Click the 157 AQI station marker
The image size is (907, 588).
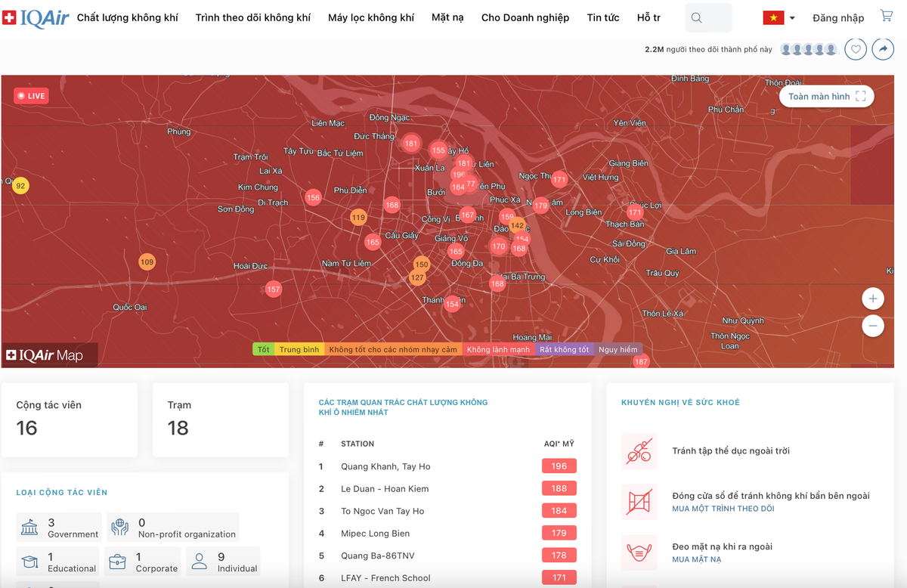click(x=274, y=289)
